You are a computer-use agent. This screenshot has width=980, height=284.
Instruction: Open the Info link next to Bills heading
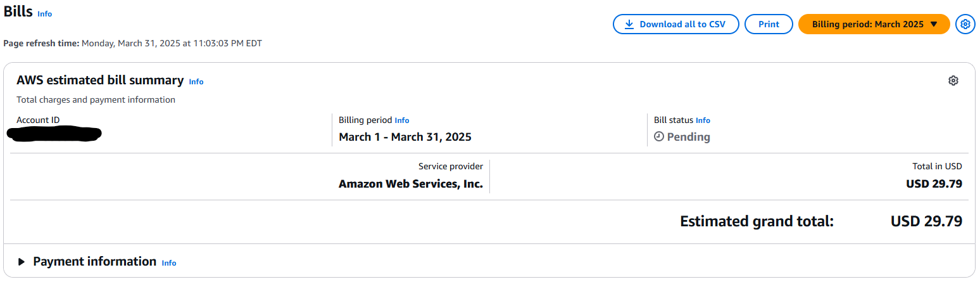pyautogui.click(x=44, y=14)
